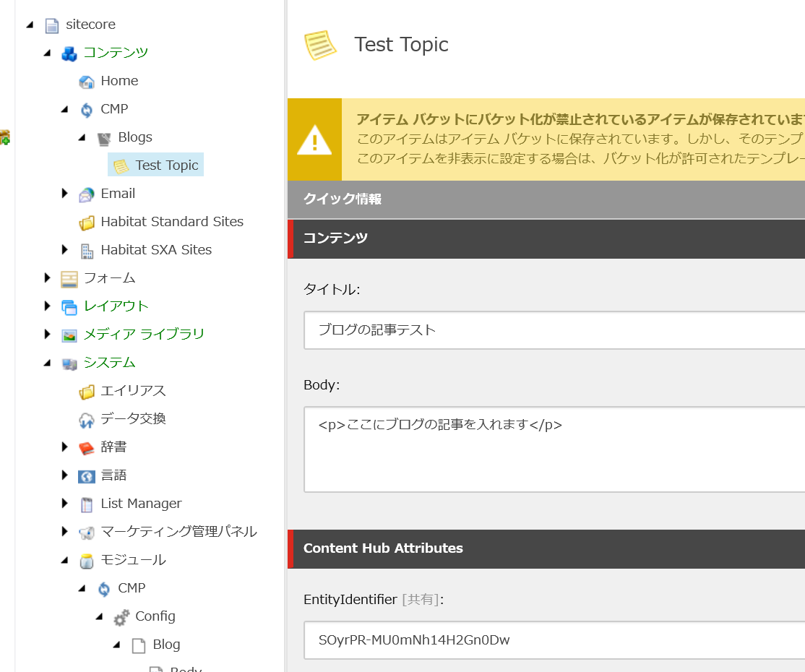Viewport: 805px width, 672px height.
Task: Click the EntityIdentifier input field
Action: pos(554,640)
